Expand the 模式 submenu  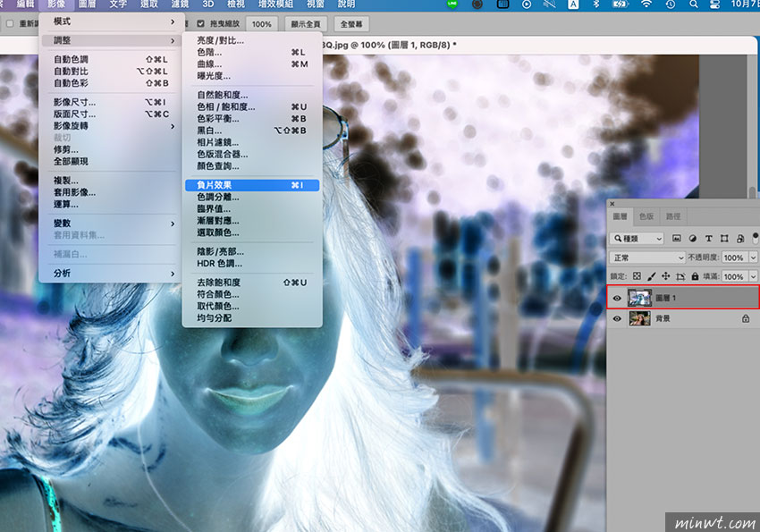110,21
